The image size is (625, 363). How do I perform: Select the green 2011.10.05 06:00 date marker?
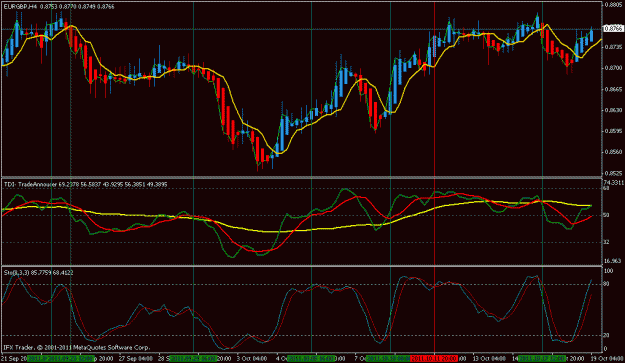coord(311,359)
